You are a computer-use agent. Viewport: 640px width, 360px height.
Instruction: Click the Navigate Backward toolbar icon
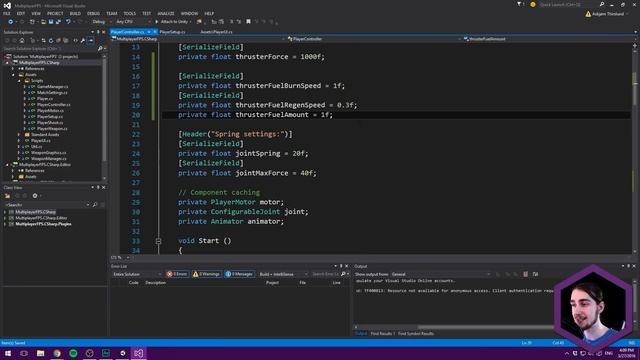(10, 22)
